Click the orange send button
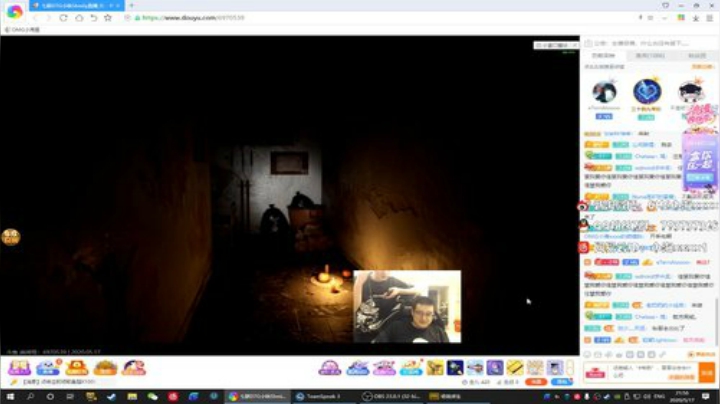This screenshot has height=404, width=720. point(707,372)
